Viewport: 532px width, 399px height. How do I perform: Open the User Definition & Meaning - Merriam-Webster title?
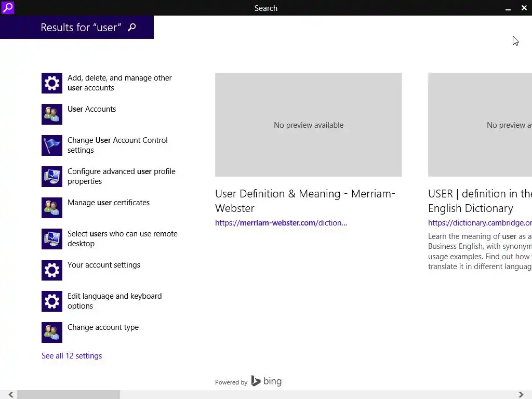click(x=305, y=201)
